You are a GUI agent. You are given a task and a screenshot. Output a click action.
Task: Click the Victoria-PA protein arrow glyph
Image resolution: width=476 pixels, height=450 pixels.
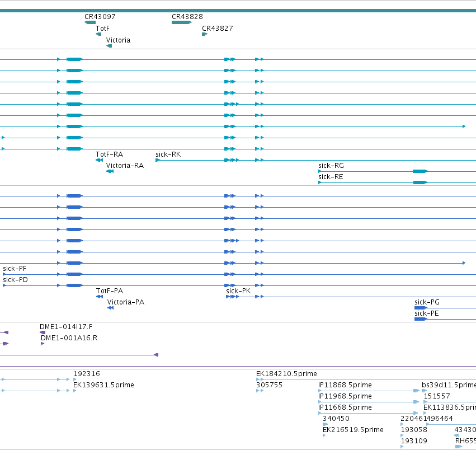pos(111,308)
